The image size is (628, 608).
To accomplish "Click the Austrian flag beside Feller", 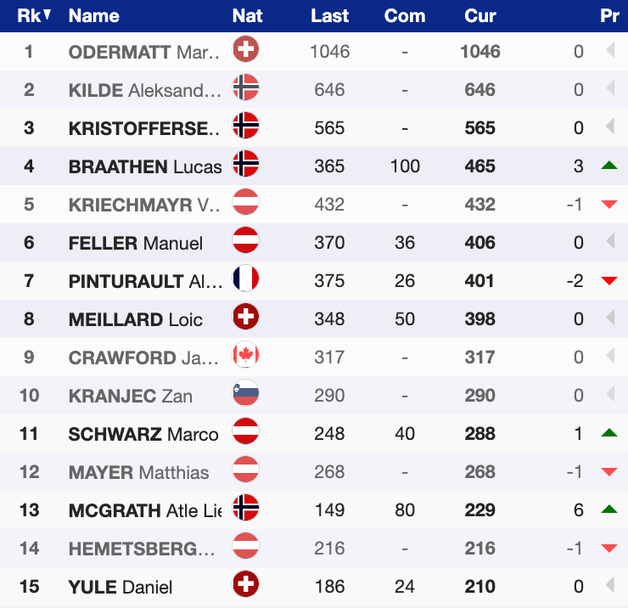I will [245, 242].
